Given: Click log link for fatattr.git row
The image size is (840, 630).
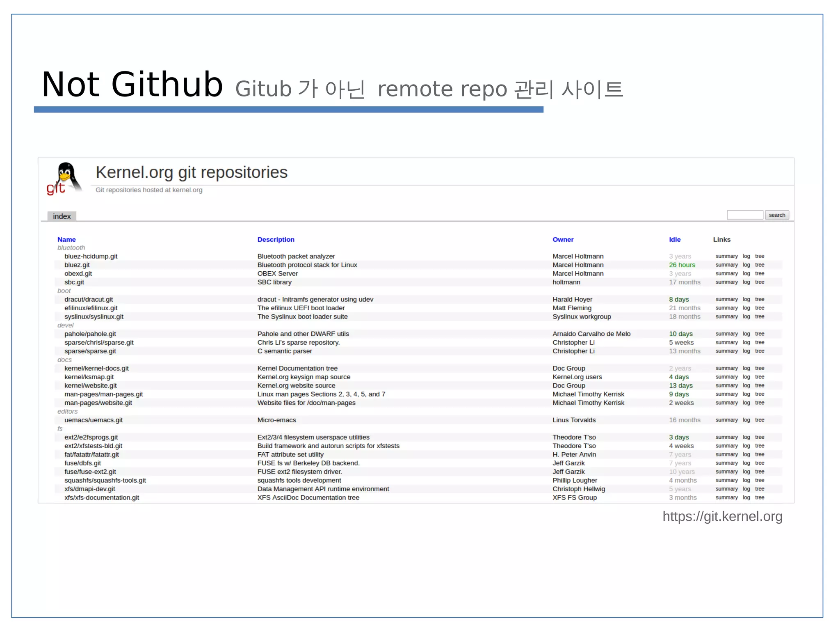Looking at the screenshot, I should (746, 455).
